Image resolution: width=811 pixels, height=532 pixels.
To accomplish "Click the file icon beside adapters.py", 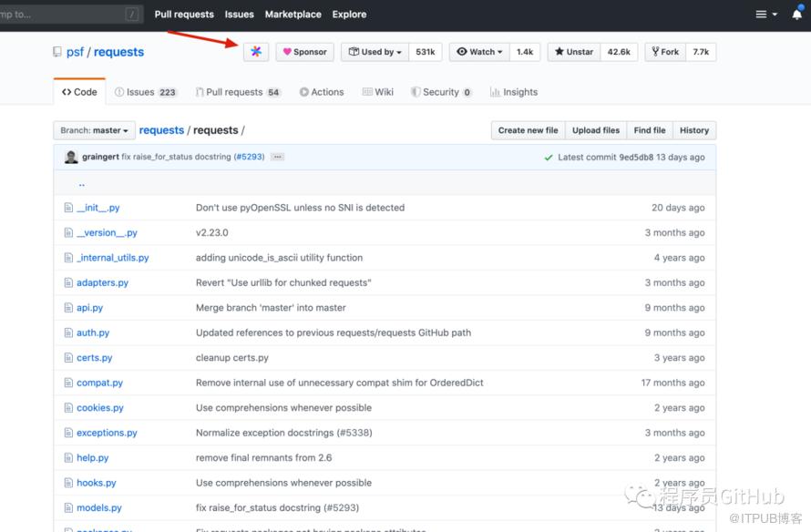I will click(68, 282).
